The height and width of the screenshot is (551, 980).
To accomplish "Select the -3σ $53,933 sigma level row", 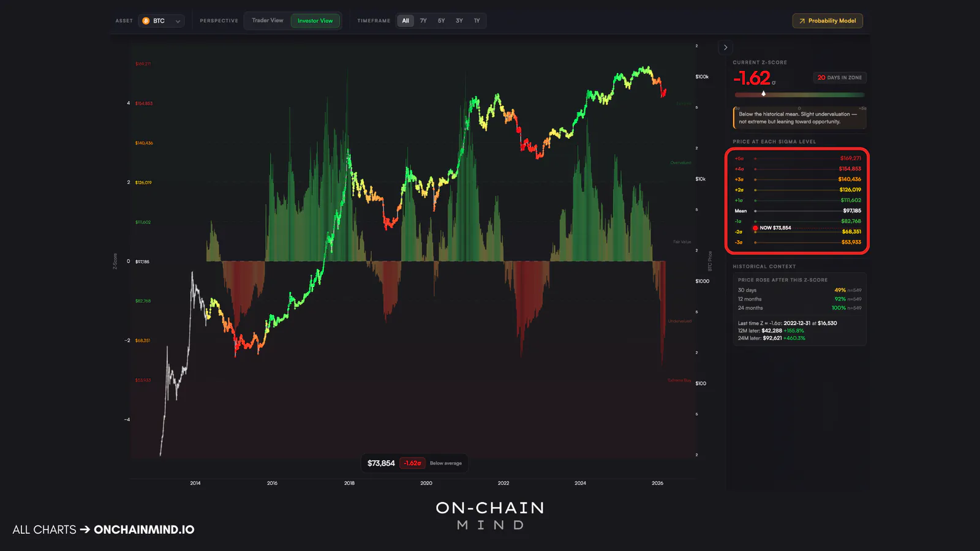I will pyautogui.click(x=797, y=242).
